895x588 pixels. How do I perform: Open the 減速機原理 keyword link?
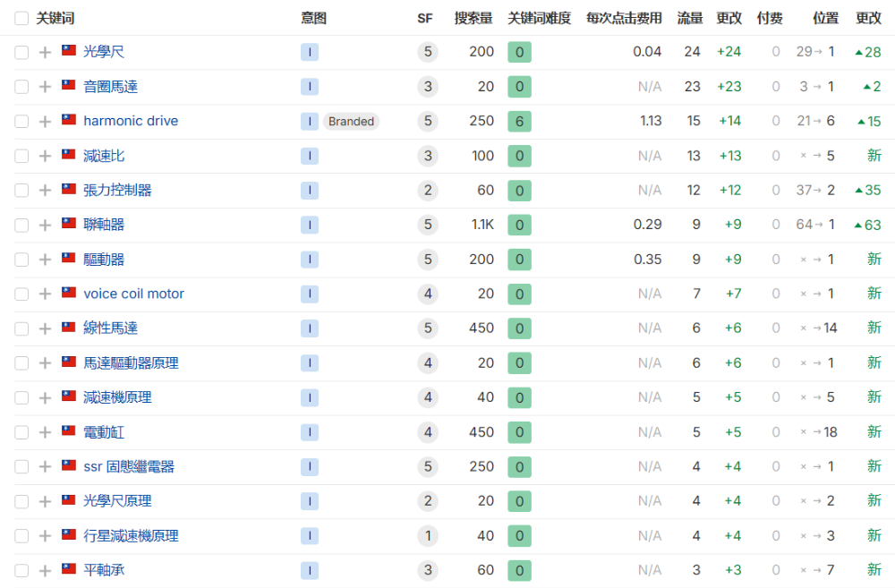coord(117,397)
